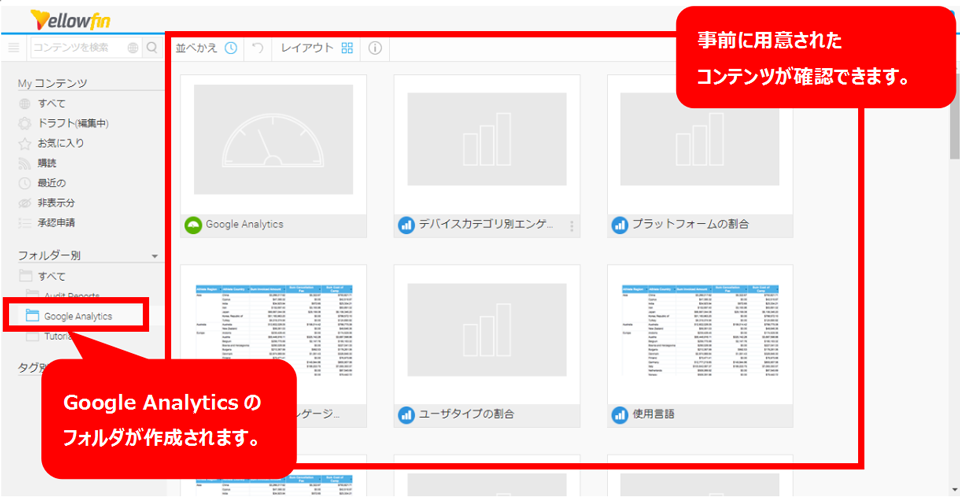The image size is (960, 499).
Task: Click the three-dot menu on デバイスカテゴリ別 card
Action: (x=572, y=225)
